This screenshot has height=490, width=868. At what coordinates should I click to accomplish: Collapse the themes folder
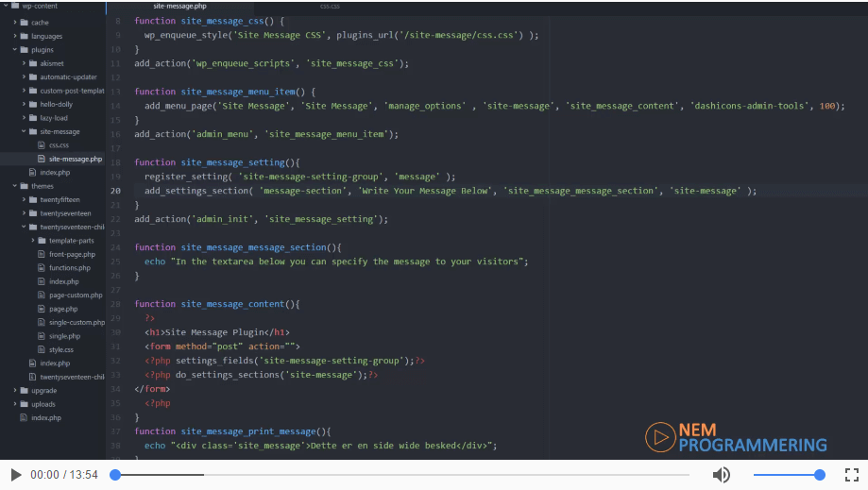(x=15, y=186)
